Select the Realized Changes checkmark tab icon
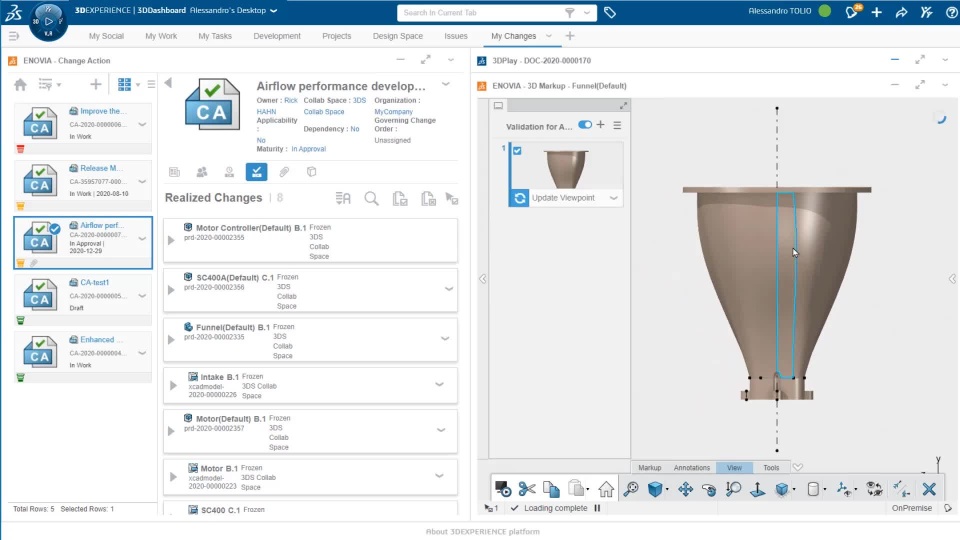The height and width of the screenshot is (540, 960). (x=257, y=172)
